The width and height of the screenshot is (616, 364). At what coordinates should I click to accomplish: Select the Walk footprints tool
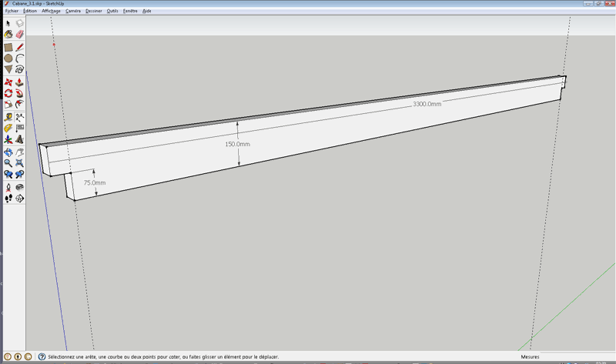(8, 198)
